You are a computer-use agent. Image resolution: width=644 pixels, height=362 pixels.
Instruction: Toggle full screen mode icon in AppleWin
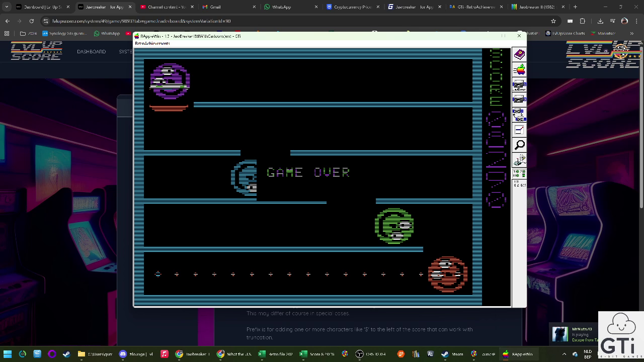519,130
